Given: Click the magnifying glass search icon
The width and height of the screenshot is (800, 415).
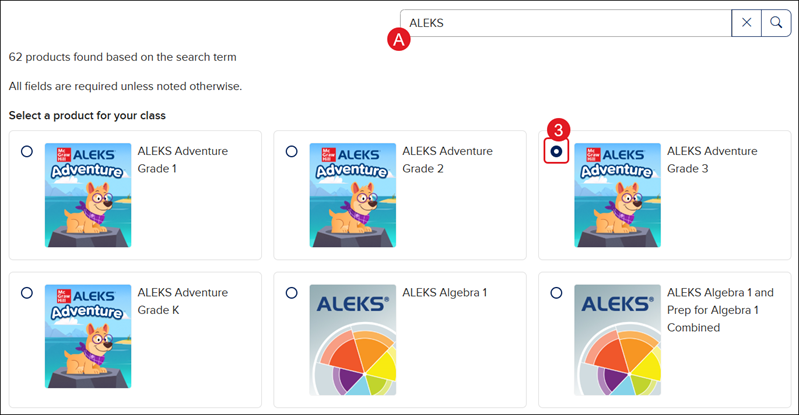Looking at the screenshot, I should click(776, 23).
